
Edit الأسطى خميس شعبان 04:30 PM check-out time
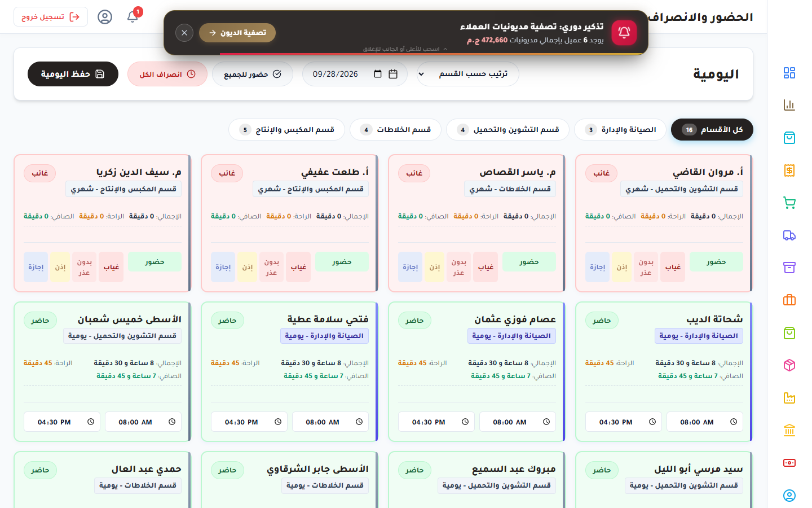point(62,422)
